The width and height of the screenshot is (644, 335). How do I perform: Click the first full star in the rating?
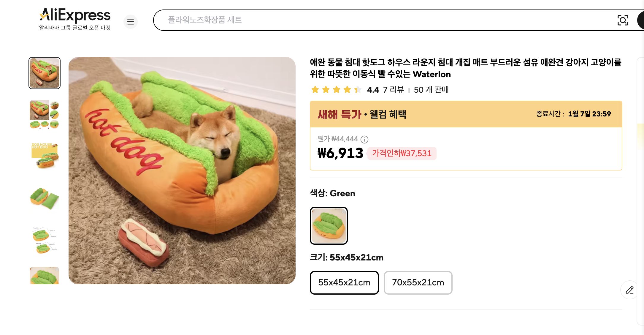315,90
